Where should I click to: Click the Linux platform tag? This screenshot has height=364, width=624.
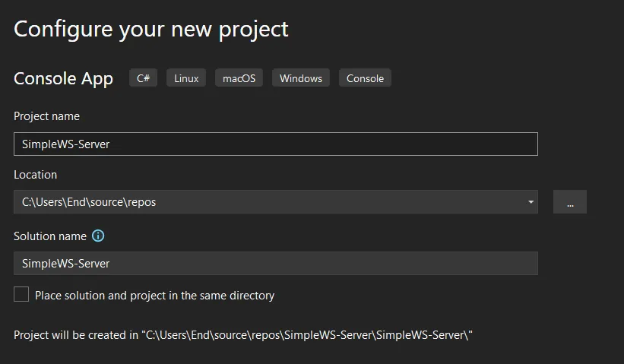coord(186,78)
